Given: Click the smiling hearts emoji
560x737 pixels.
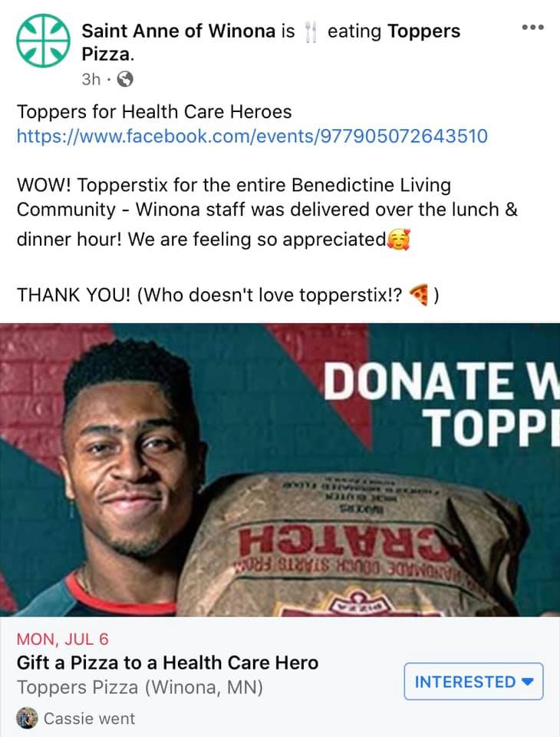Looking at the screenshot, I should coord(399,240).
